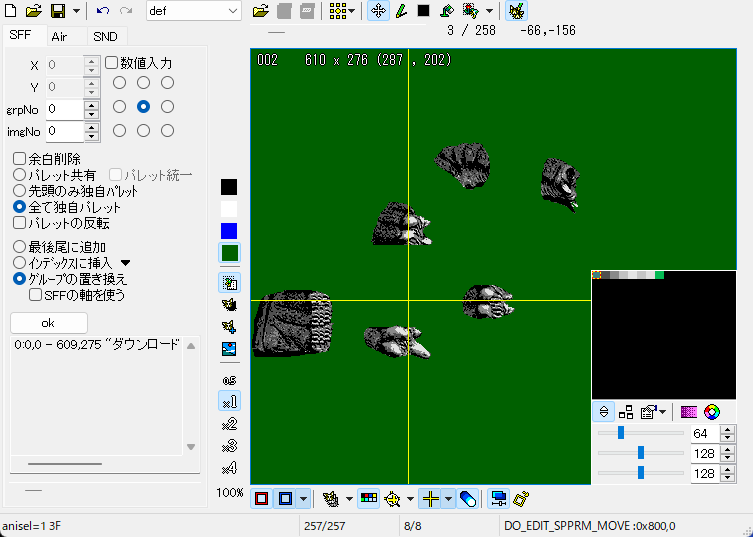Switch to the SFF tab
The height and width of the screenshot is (537, 753).
coord(20,35)
